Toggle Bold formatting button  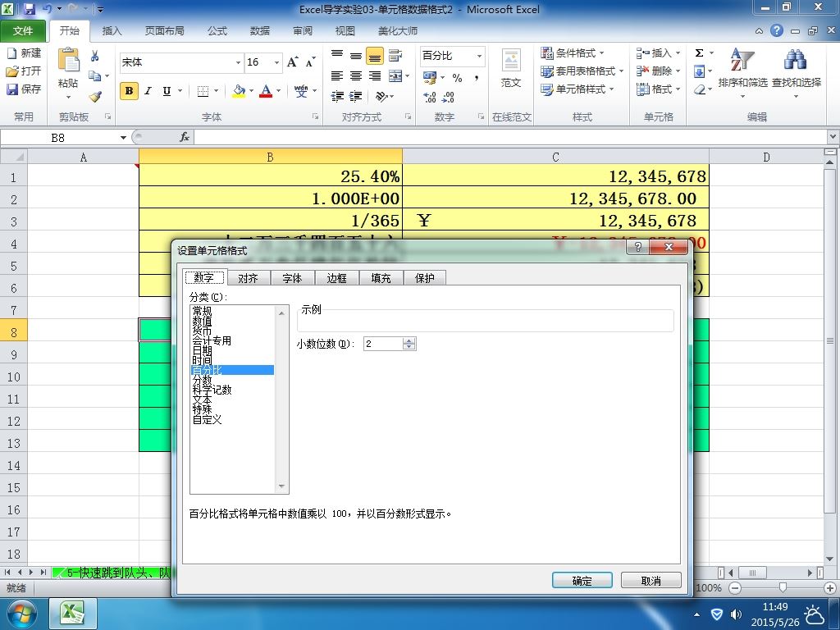[129, 91]
